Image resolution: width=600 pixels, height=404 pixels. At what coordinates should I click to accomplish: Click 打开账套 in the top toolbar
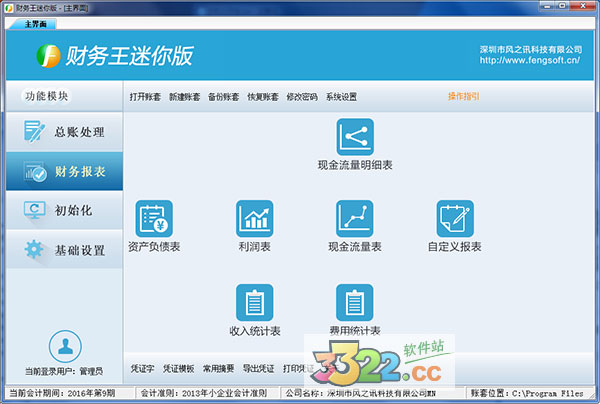(145, 97)
